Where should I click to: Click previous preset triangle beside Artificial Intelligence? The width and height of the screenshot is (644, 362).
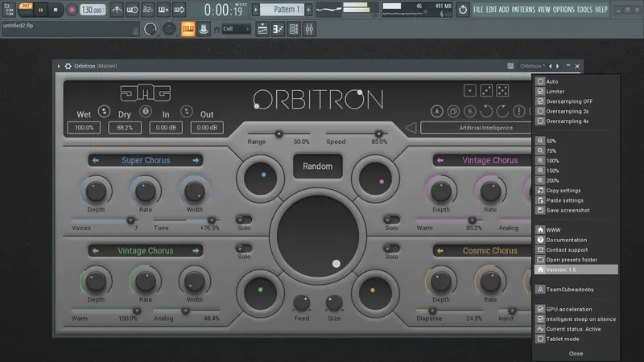(x=411, y=128)
